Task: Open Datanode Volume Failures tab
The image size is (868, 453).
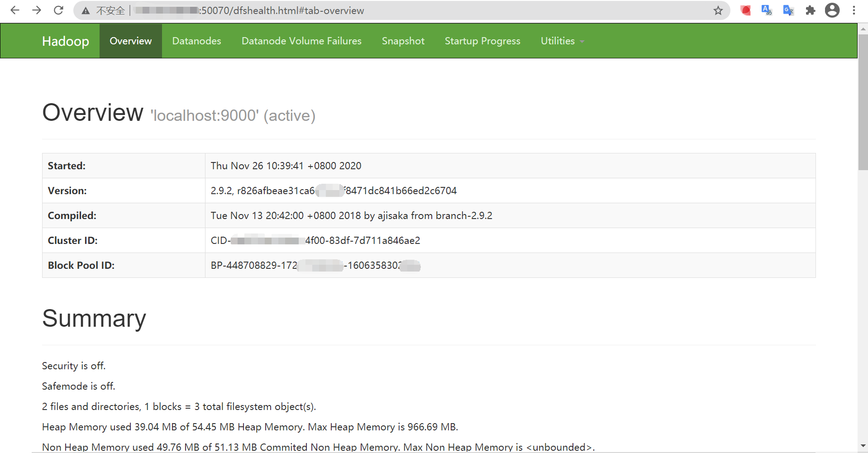Action: [301, 41]
